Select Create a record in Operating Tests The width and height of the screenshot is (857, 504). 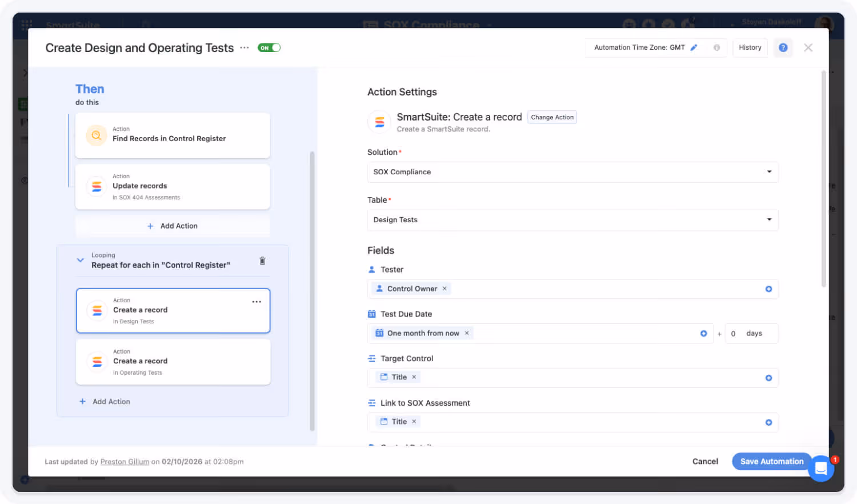(x=173, y=362)
